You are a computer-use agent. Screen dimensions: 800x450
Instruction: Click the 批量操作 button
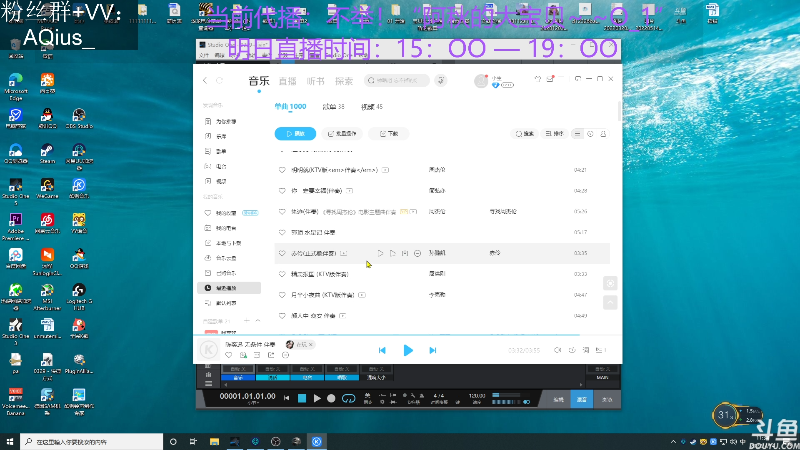point(342,134)
